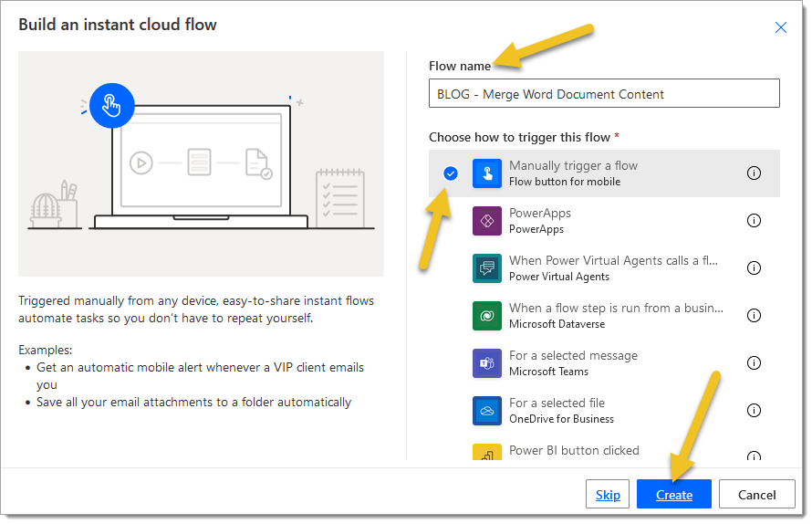Click 'Save all your email attachments' example

tap(193, 403)
